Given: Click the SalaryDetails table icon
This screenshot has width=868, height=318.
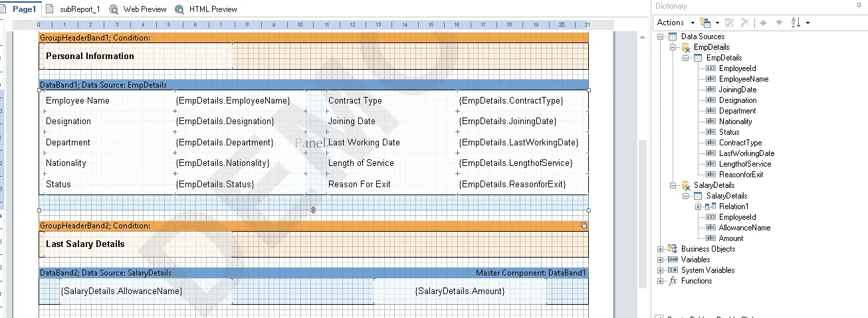Looking at the screenshot, I should click(x=698, y=196).
